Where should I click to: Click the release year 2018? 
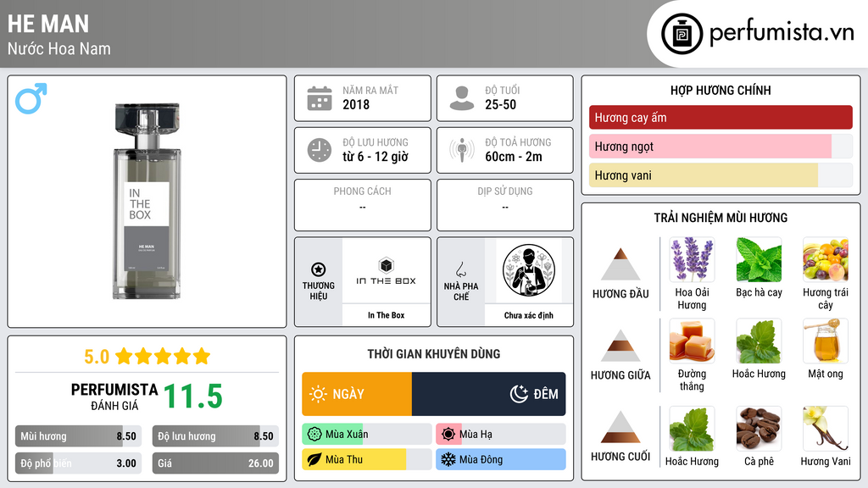(356, 104)
